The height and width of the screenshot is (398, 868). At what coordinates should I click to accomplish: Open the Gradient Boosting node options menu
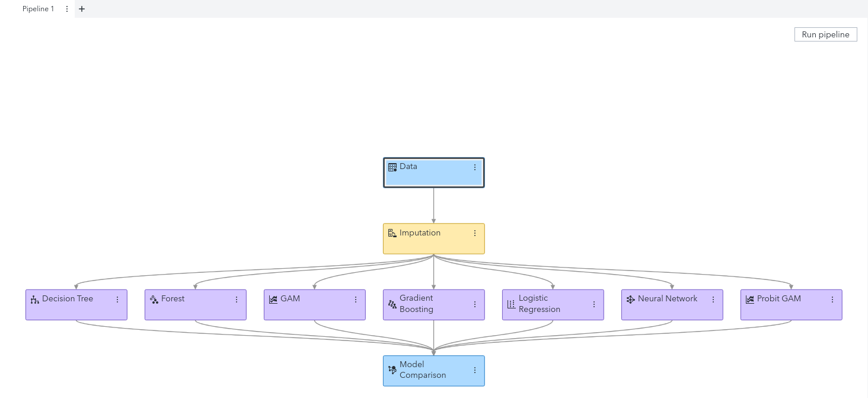click(474, 304)
